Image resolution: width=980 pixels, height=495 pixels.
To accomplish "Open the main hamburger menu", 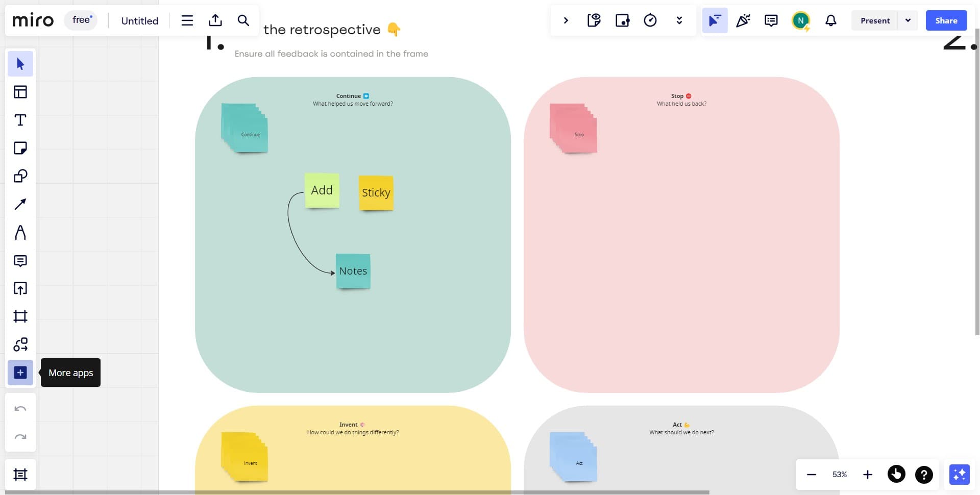I will pyautogui.click(x=187, y=20).
